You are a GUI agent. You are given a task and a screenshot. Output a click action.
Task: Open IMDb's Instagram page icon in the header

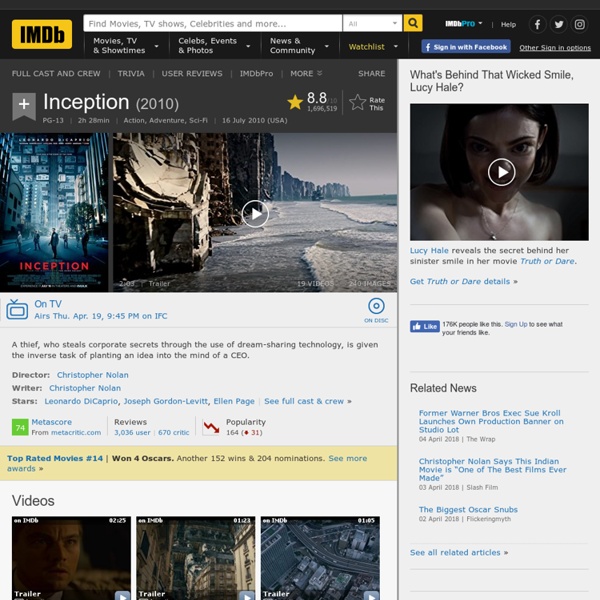pos(579,24)
